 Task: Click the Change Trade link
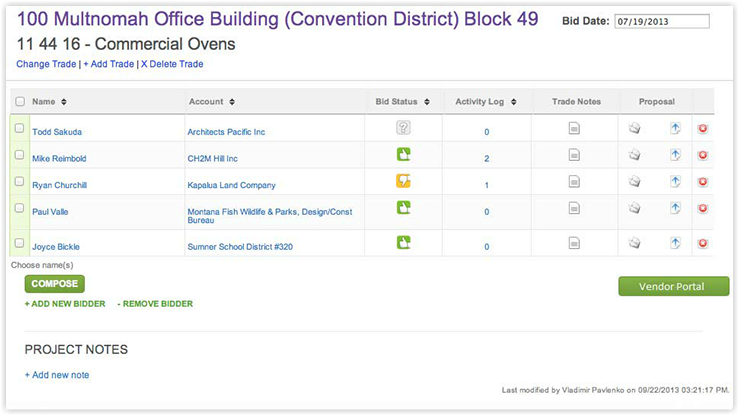[46, 64]
